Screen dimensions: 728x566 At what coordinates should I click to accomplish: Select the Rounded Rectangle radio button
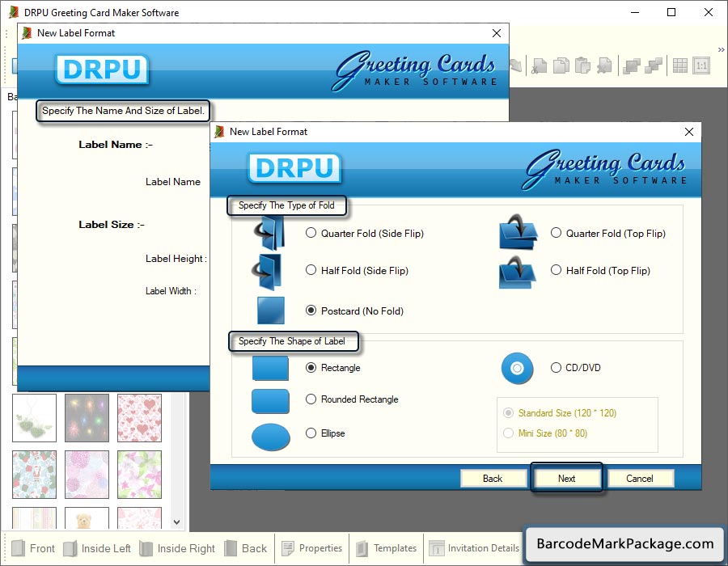(311, 399)
